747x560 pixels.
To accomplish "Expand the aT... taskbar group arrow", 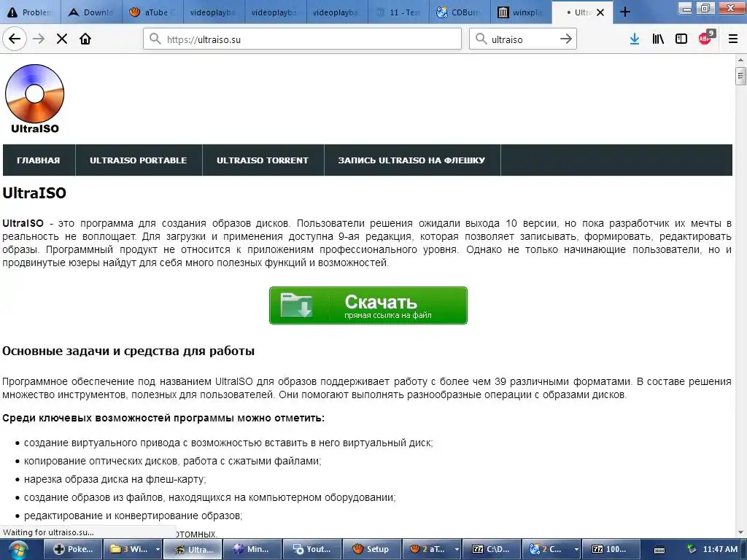I will [x=457, y=550].
